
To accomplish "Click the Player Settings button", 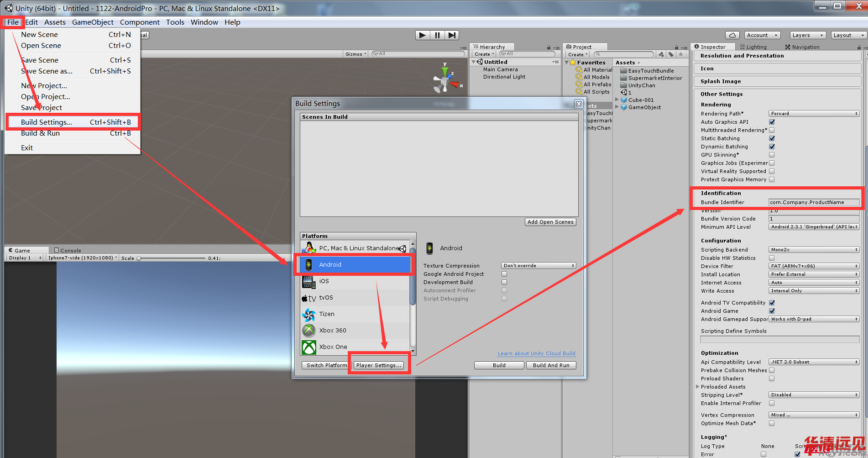I will 379,365.
